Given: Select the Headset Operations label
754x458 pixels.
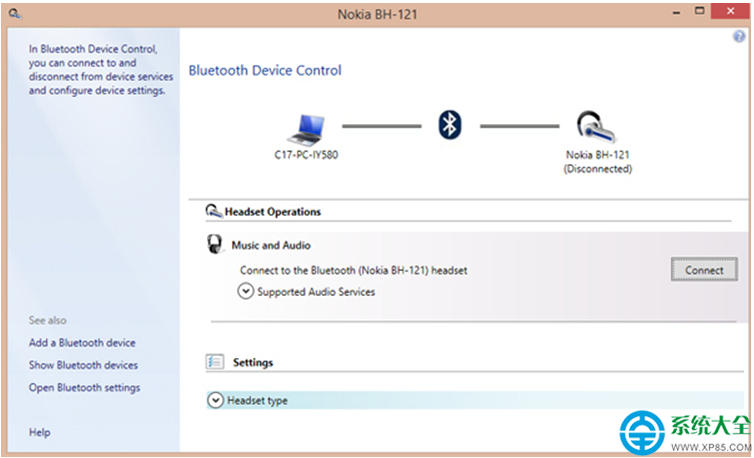Looking at the screenshot, I should (273, 212).
